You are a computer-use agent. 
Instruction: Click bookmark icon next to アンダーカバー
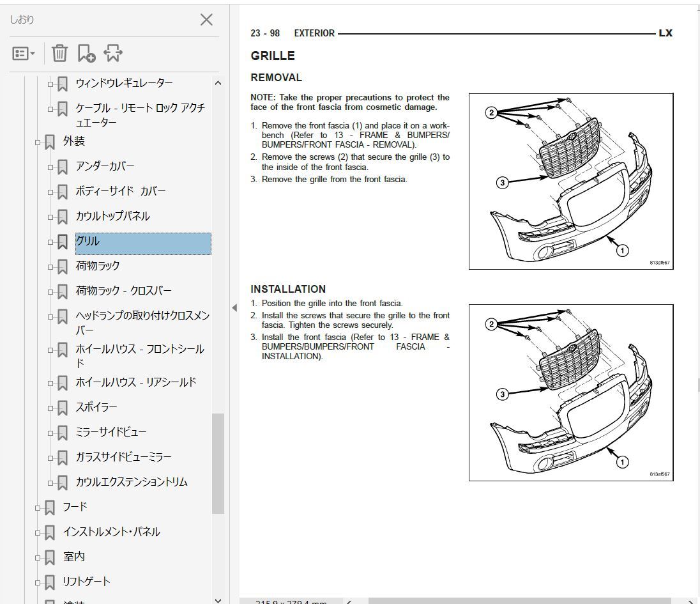[63, 167]
